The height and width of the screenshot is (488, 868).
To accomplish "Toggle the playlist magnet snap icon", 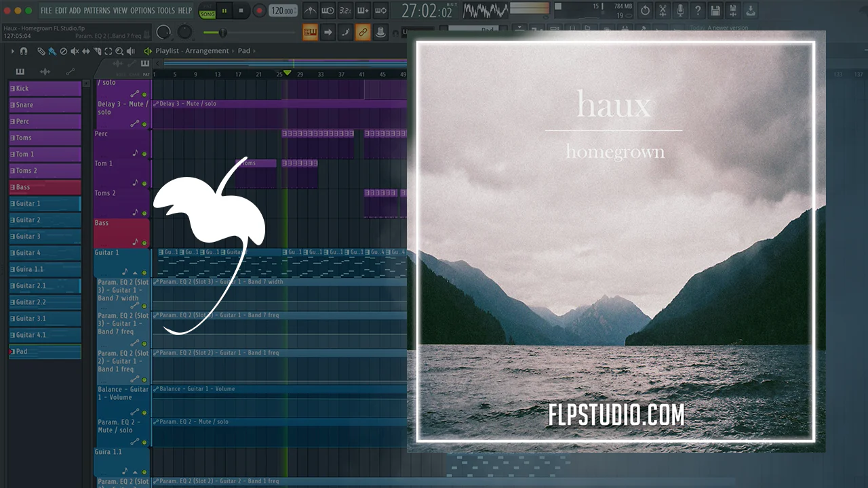I will click(24, 51).
